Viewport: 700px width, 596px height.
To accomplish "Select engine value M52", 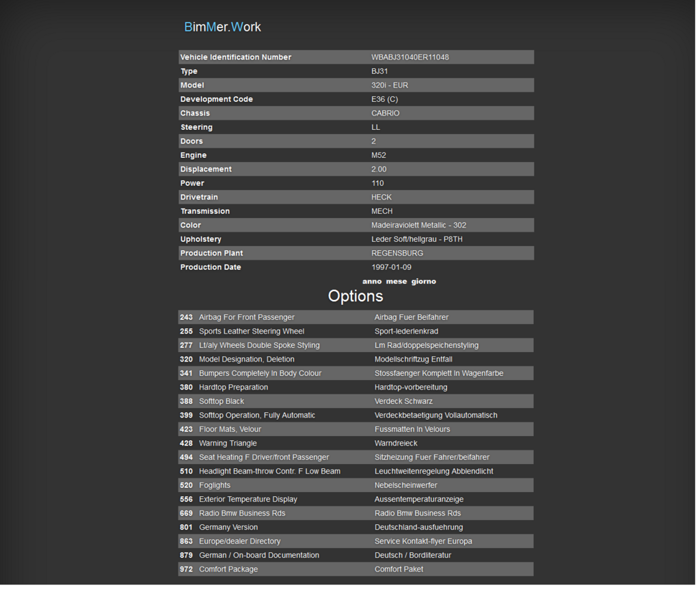I will (379, 155).
